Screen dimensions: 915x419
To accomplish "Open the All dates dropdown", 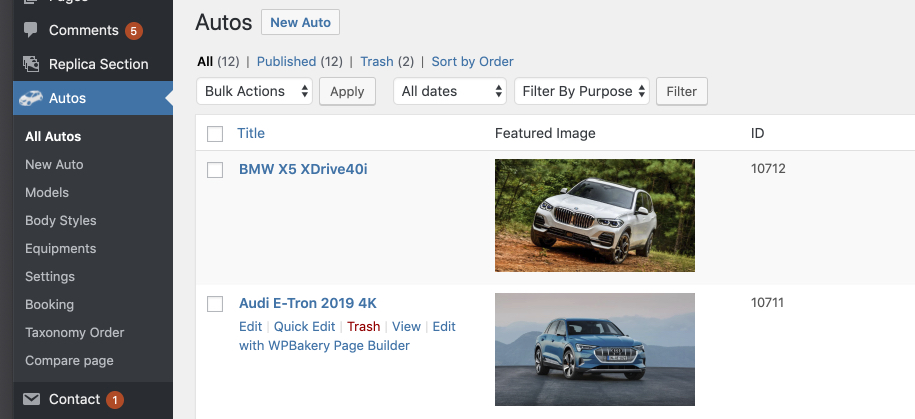I will pyautogui.click(x=449, y=91).
